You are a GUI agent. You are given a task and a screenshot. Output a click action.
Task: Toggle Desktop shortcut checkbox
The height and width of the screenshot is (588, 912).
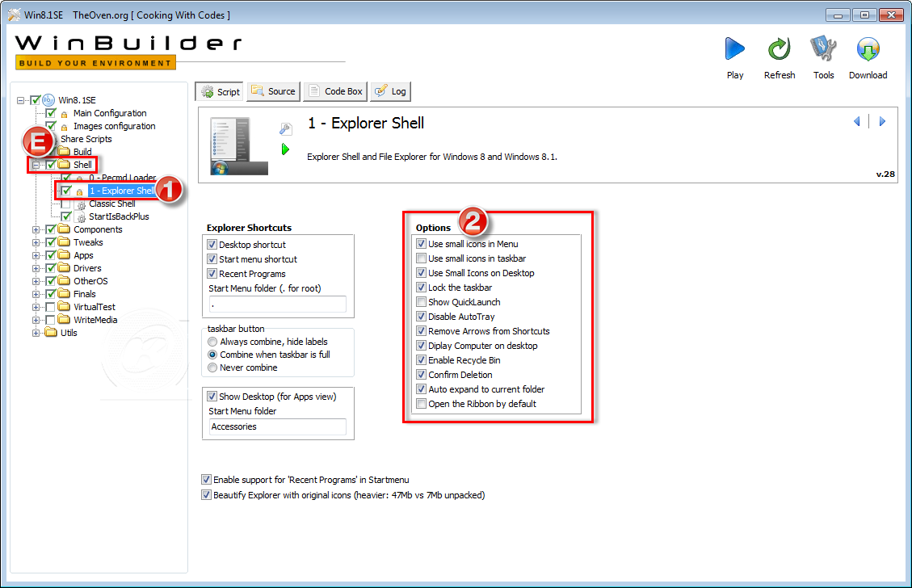(x=212, y=244)
